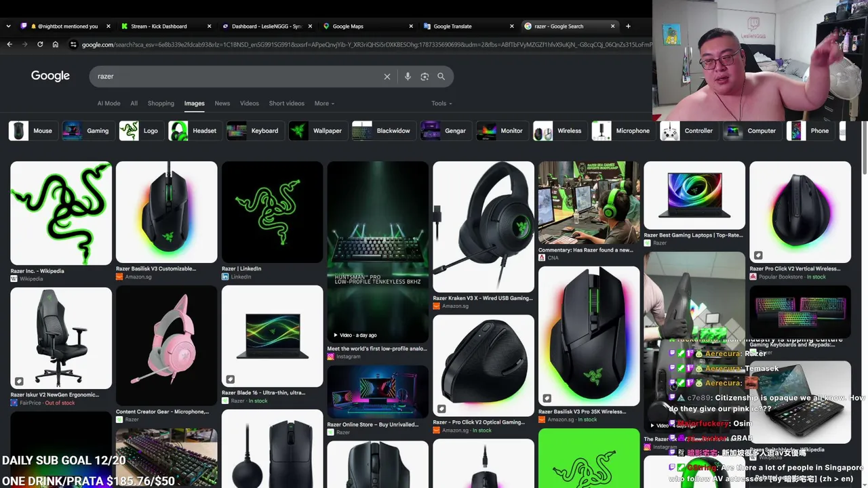868x488 pixels.
Task: Filter images by the Monitor chip
Action: point(501,131)
